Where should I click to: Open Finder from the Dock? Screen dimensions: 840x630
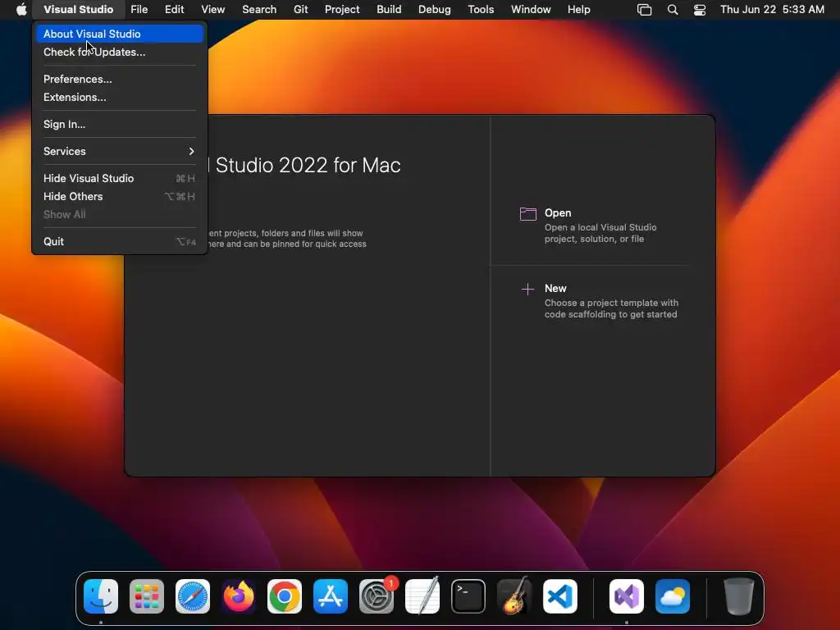click(101, 596)
